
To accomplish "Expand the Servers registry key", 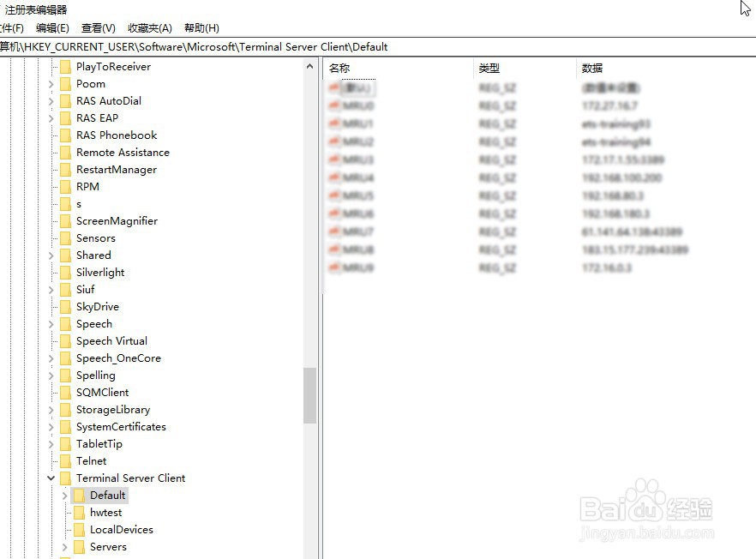I will click(65, 546).
